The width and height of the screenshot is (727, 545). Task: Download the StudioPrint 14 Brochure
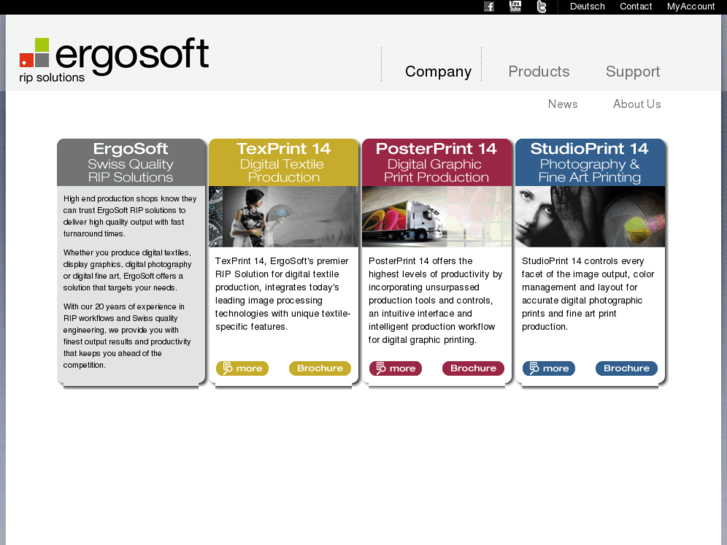pyautogui.click(x=626, y=368)
